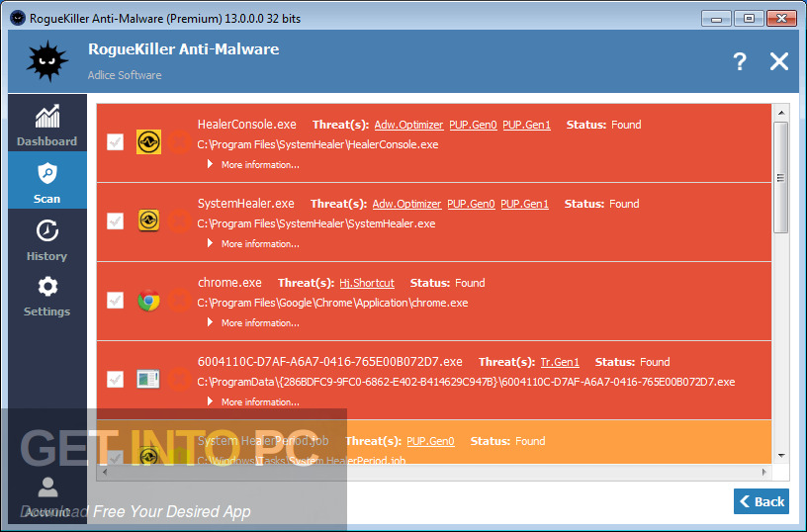Open the Dashboard section
This screenshot has height=532, width=807.
pyautogui.click(x=47, y=124)
